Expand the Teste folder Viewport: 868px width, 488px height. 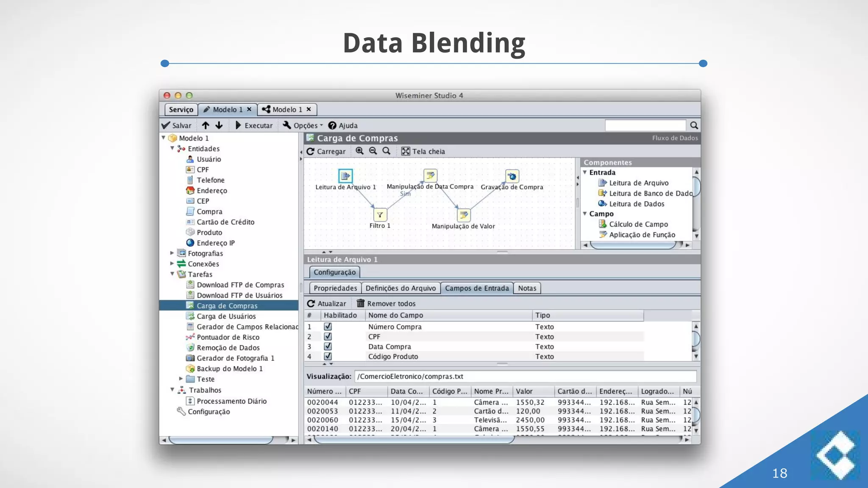[x=181, y=379]
